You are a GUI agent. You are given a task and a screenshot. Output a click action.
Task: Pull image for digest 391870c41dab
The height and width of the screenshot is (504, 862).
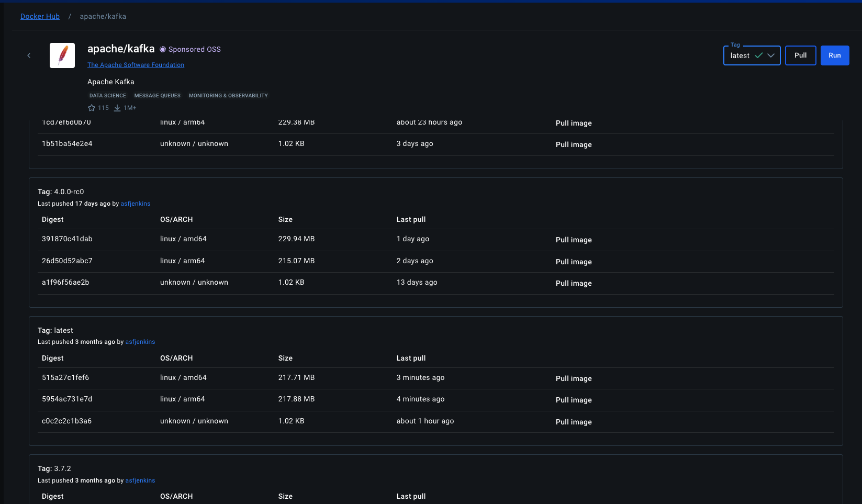[x=574, y=240]
